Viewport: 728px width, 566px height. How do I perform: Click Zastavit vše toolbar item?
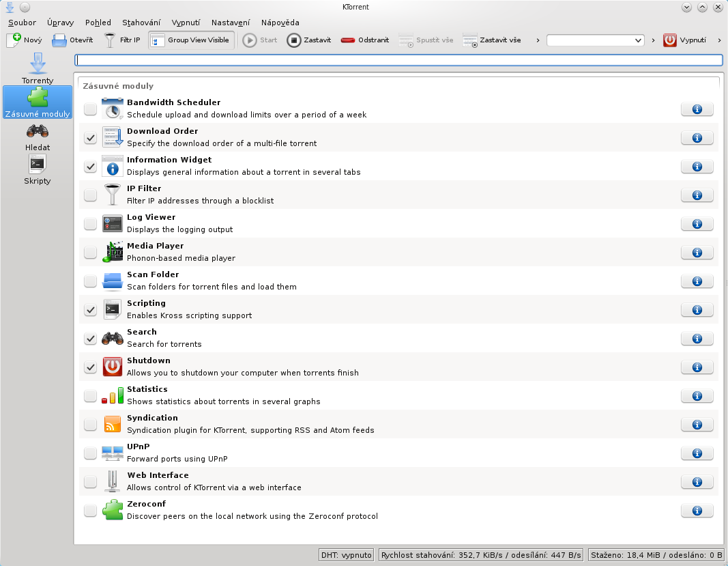click(x=492, y=40)
